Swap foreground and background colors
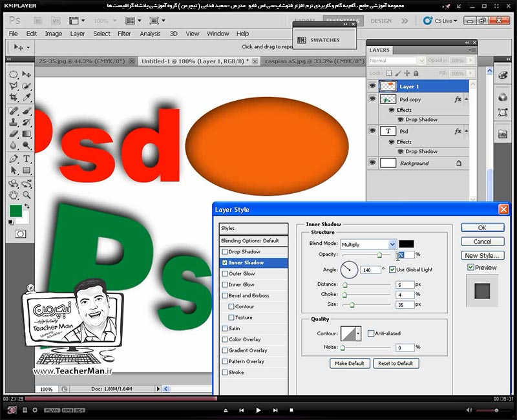 [26, 206]
